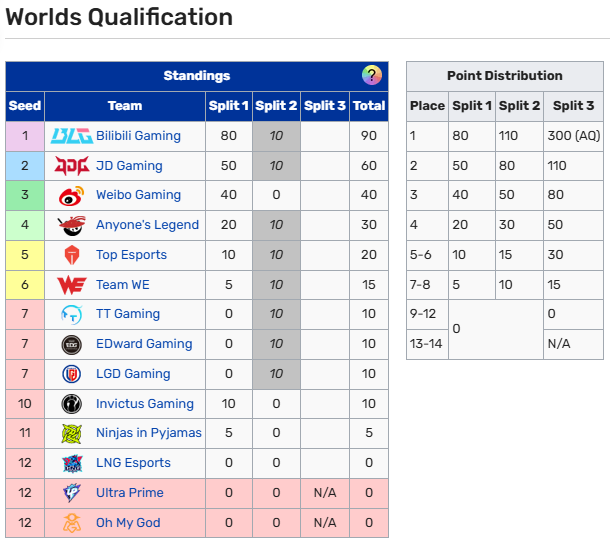610x544 pixels.
Task: Click the LNG Esports logo
Action: [x=72, y=463]
